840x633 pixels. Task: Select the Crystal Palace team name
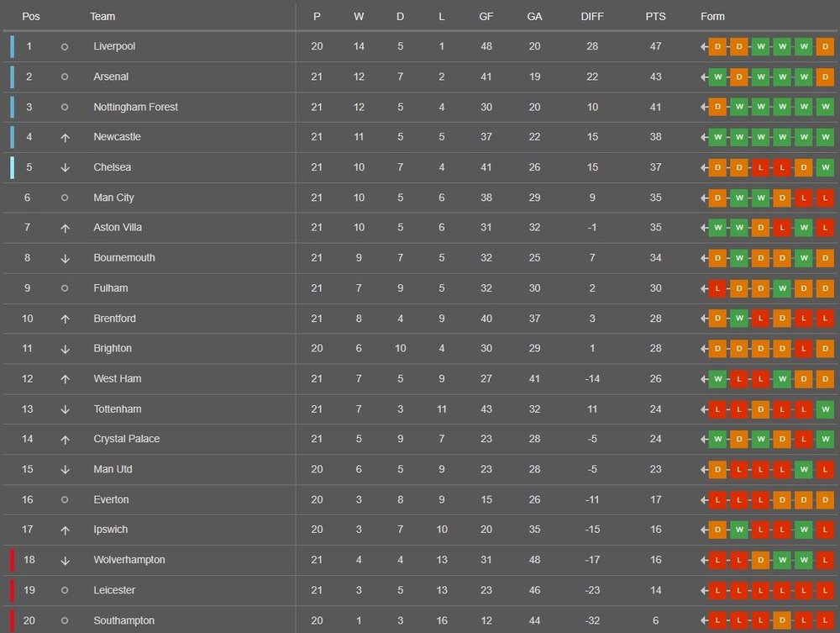[x=127, y=439]
